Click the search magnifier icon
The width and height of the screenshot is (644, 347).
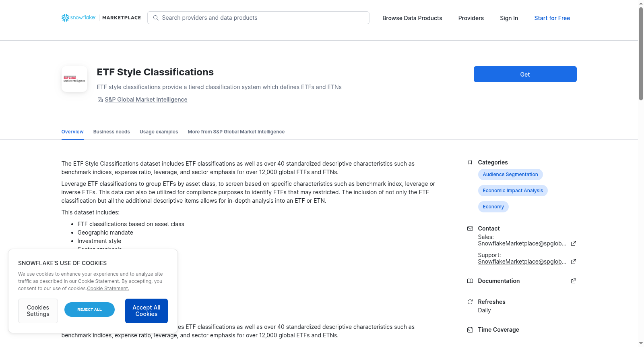click(x=156, y=18)
